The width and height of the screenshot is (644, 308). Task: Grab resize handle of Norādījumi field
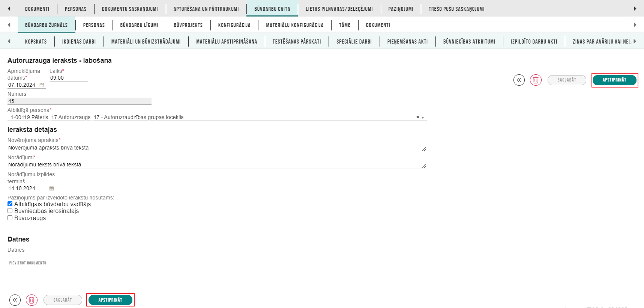point(424,166)
